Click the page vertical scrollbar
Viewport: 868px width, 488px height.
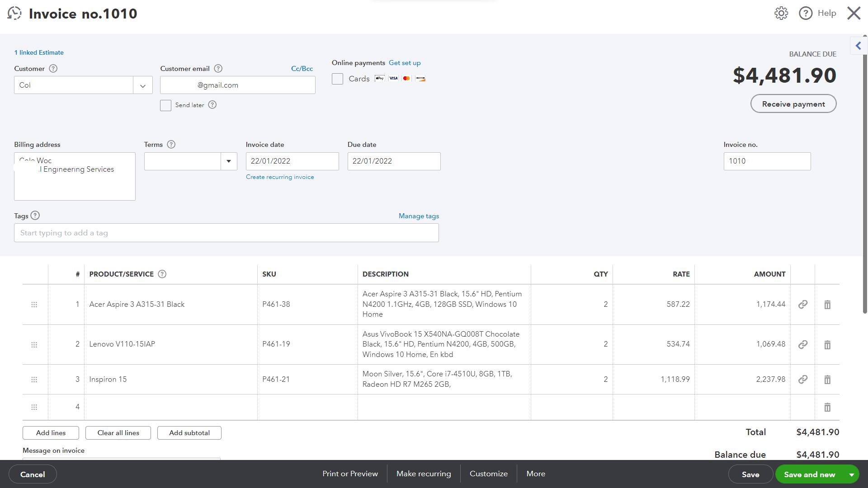pos(865,174)
